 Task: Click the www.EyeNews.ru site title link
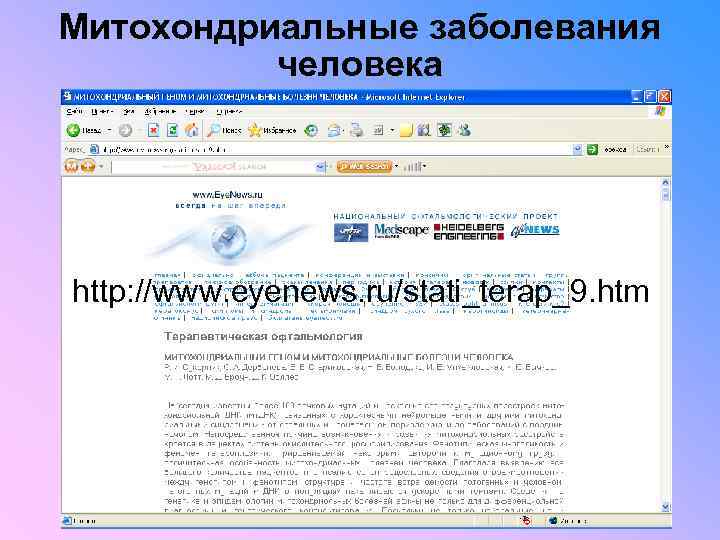(x=228, y=195)
